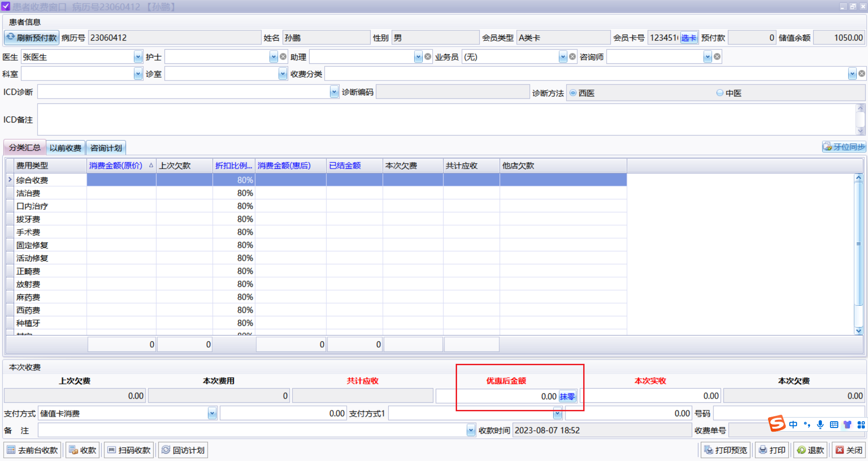Select the 手术费 row
This screenshot has width=868, height=461.
[x=316, y=232]
